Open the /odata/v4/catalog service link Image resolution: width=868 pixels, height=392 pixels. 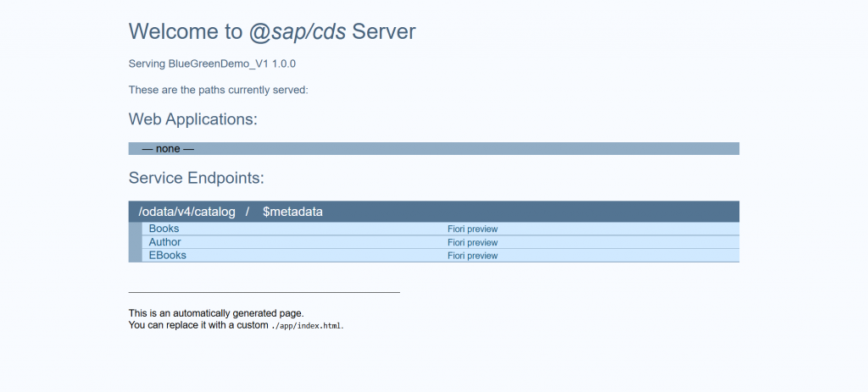pyautogui.click(x=186, y=212)
